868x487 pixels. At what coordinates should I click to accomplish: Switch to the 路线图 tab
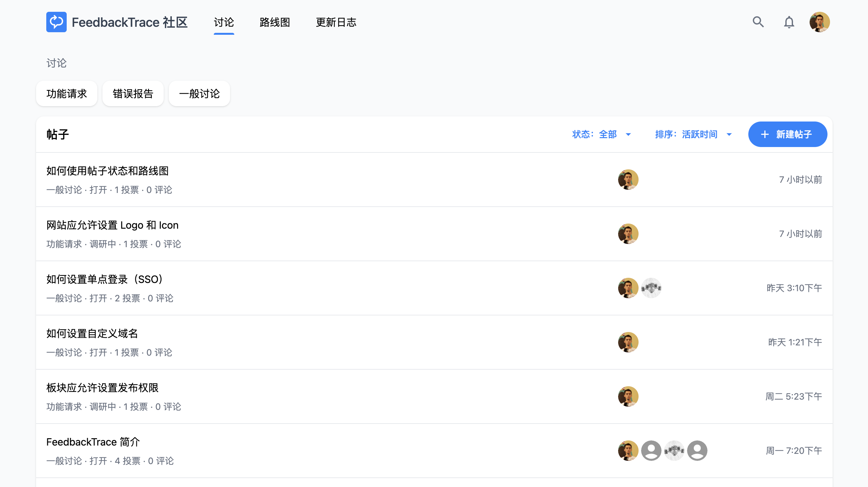click(275, 22)
